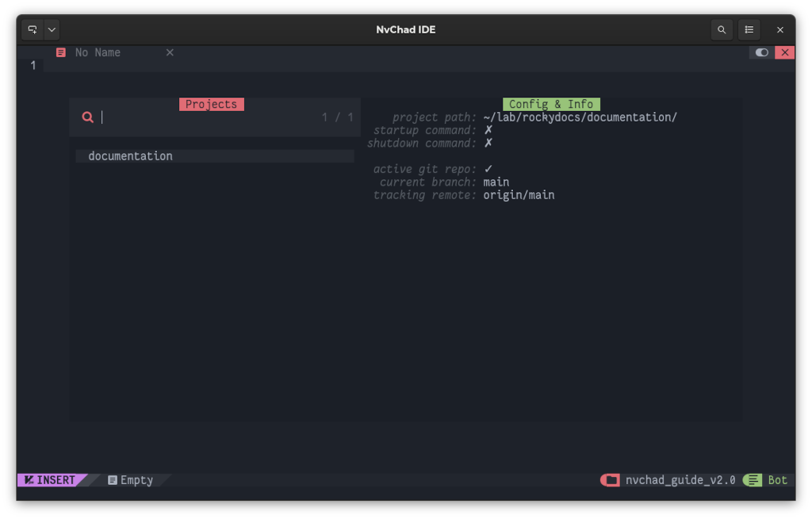Select the documentation project entry
The height and width of the screenshot is (519, 812).
coord(128,156)
